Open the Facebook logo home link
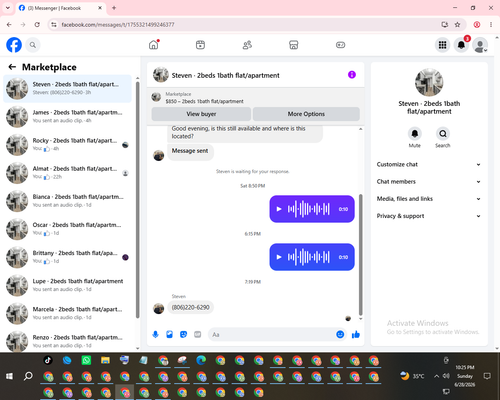 (14, 45)
